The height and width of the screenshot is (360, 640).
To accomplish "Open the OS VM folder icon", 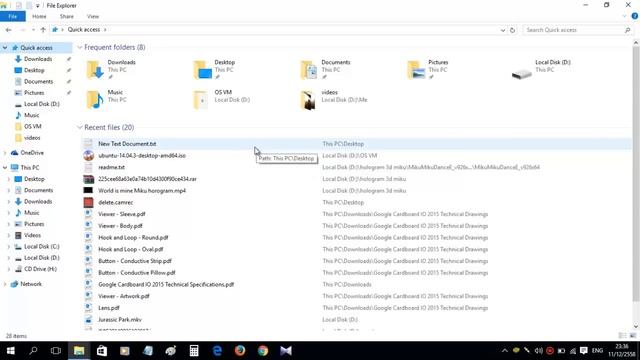I will coord(200,100).
